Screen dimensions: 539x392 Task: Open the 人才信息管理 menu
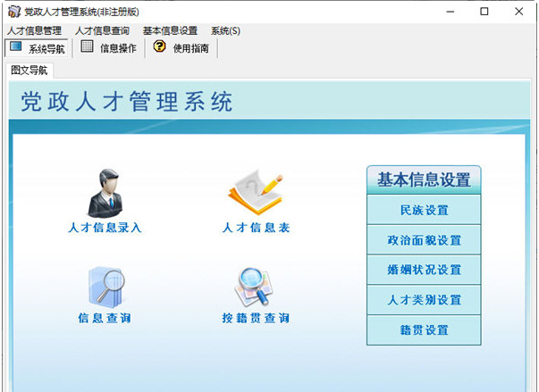[x=34, y=31]
